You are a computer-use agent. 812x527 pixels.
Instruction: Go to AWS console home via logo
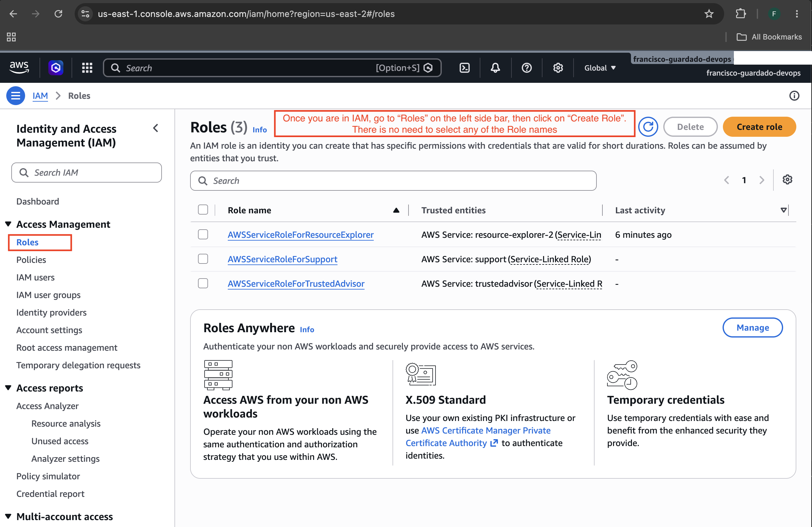click(19, 67)
